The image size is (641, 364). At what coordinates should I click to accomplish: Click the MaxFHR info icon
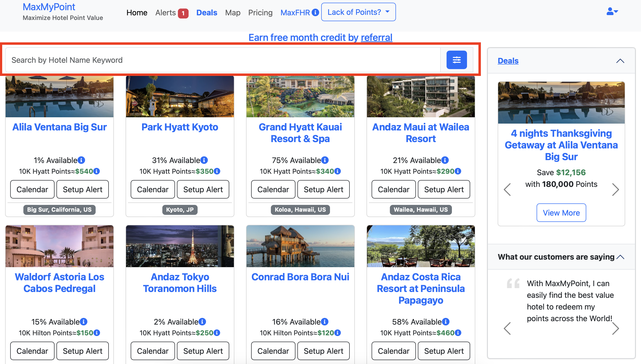click(x=315, y=12)
